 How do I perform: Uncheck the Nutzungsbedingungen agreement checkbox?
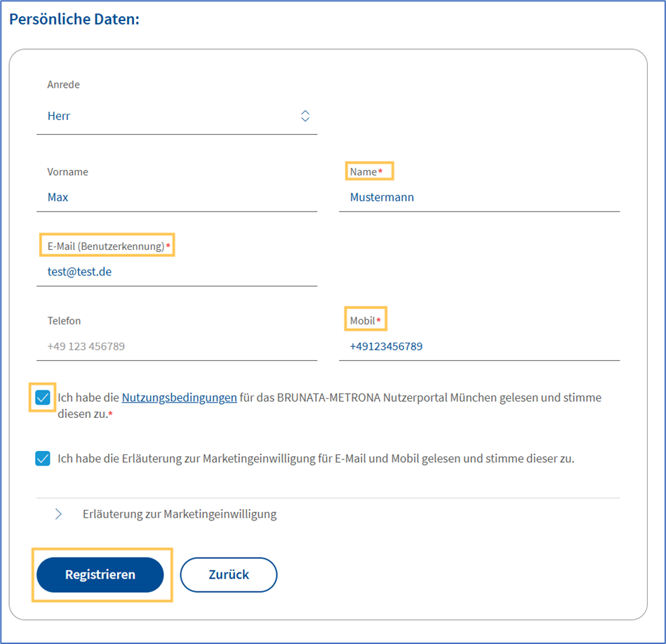43,397
